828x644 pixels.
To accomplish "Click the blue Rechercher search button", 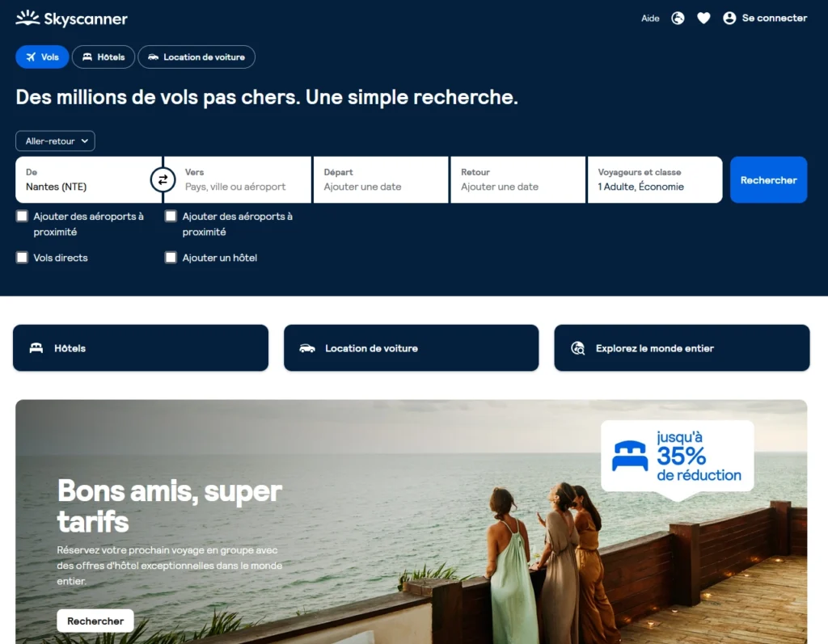I will coord(768,180).
